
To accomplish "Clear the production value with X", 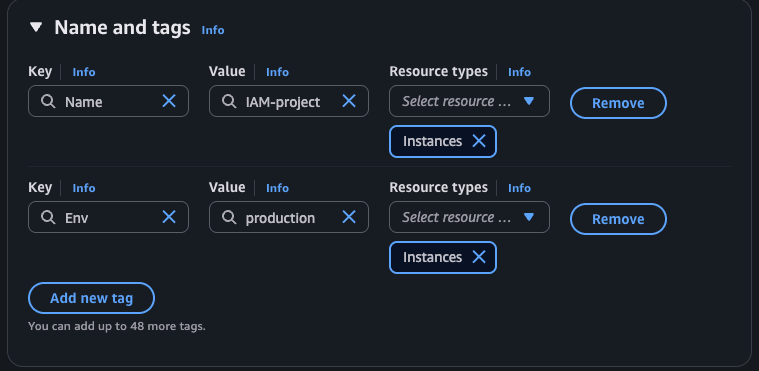I will pyautogui.click(x=349, y=217).
